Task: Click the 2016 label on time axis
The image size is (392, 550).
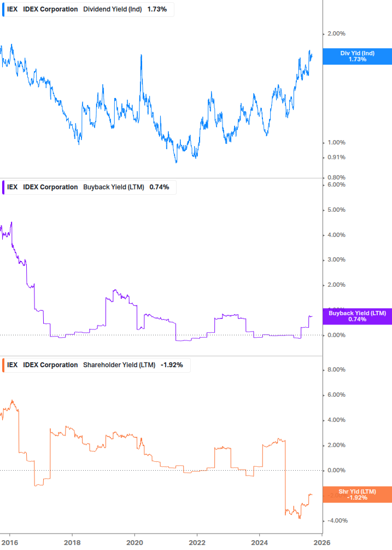Action: pos(9,543)
